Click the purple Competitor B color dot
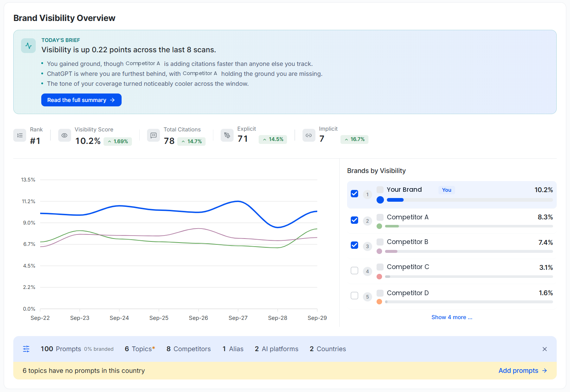This screenshot has width=570, height=392. [x=380, y=251]
